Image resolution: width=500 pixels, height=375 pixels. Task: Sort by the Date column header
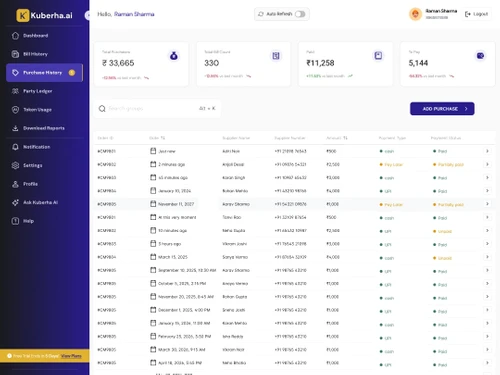point(157,138)
